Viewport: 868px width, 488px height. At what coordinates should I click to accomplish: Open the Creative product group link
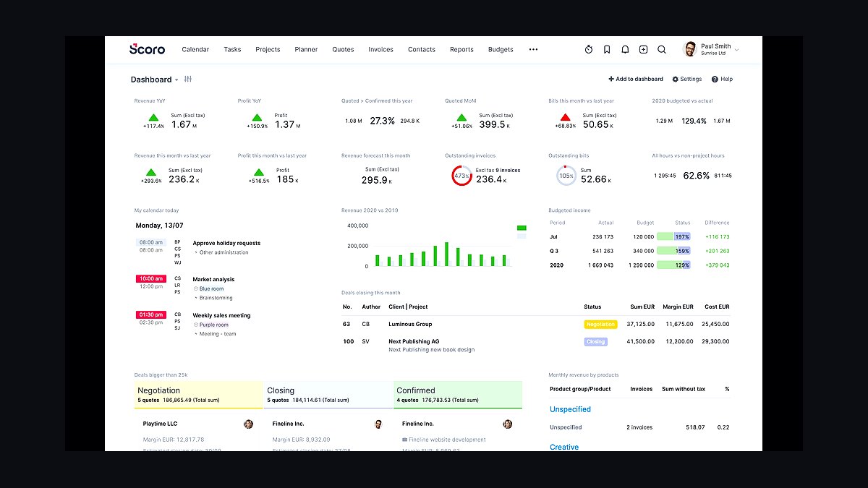pos(564,448)
